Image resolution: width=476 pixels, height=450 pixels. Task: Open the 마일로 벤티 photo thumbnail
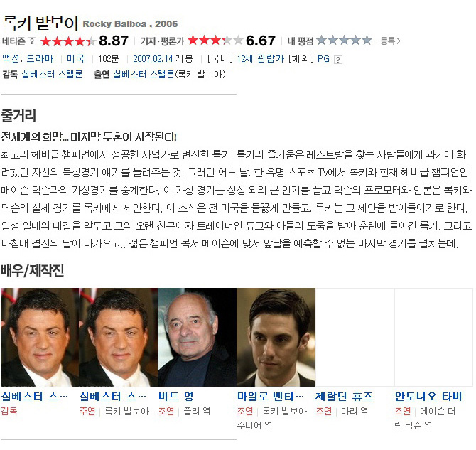[x=276, y=337]
